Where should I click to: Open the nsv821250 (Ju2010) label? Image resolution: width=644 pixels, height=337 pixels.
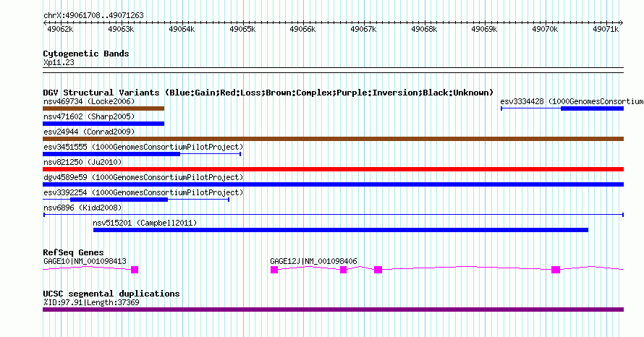click(x=82, y=162)
